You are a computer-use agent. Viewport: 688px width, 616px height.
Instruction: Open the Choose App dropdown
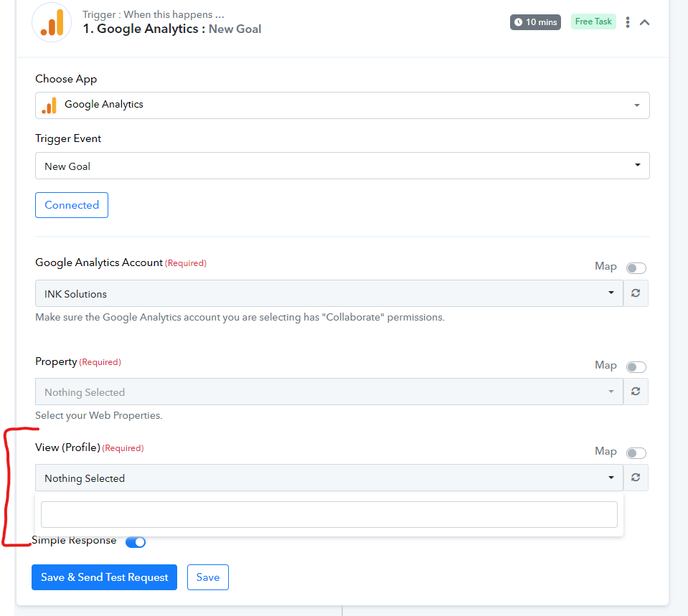(x=342, y=105)
